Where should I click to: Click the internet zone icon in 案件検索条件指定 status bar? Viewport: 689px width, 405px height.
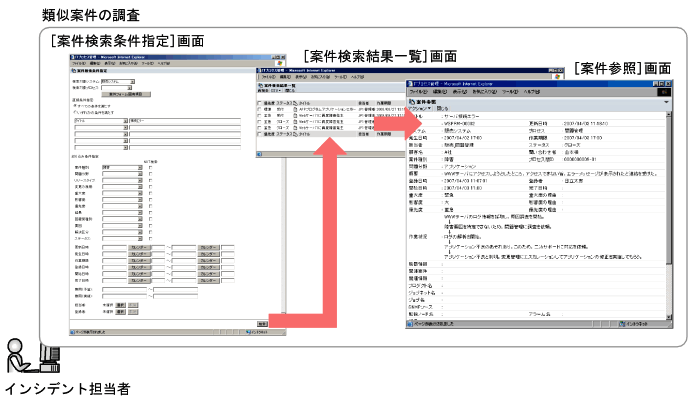click(x=249, y=332)
